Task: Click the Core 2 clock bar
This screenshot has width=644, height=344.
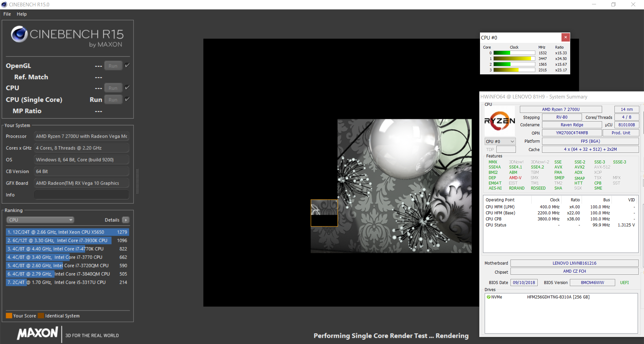Action: pyautogui.click(x=514, y=64)
